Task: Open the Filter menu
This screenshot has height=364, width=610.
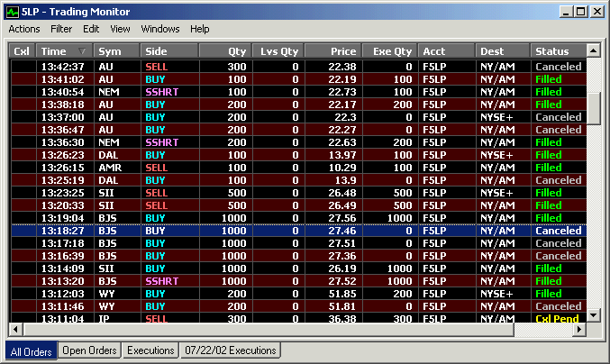Action: (61, 29)
